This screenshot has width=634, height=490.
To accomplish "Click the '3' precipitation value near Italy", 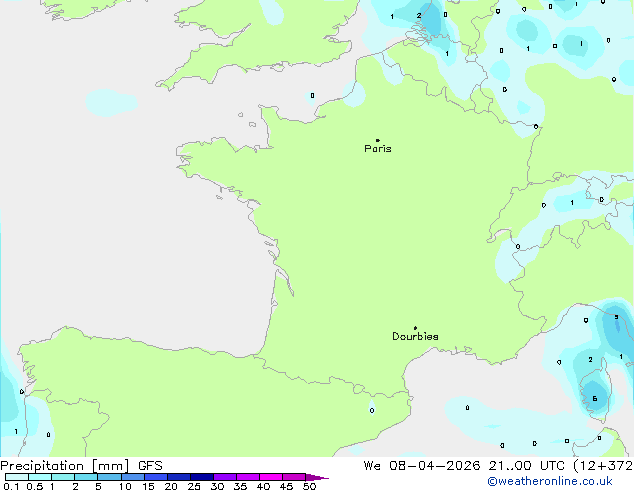I will [x=616, y=317].
